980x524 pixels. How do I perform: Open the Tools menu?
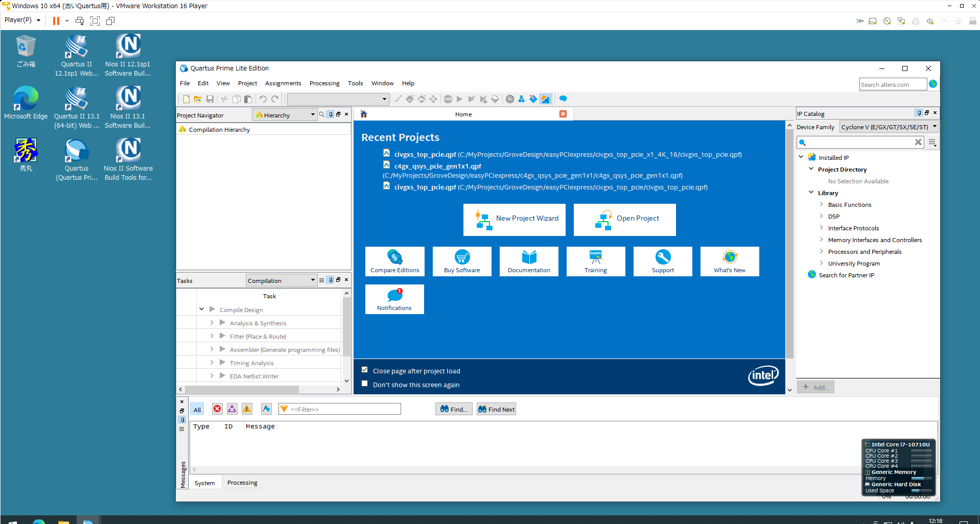pyautogui.click(x=356, y=83)
